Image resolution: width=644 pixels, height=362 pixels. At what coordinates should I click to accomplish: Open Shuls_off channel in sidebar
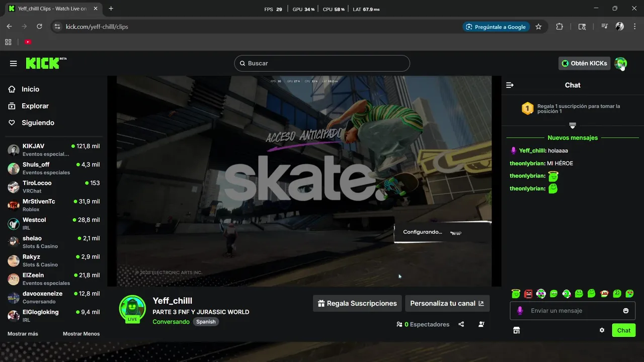click(x=53, y=168)
